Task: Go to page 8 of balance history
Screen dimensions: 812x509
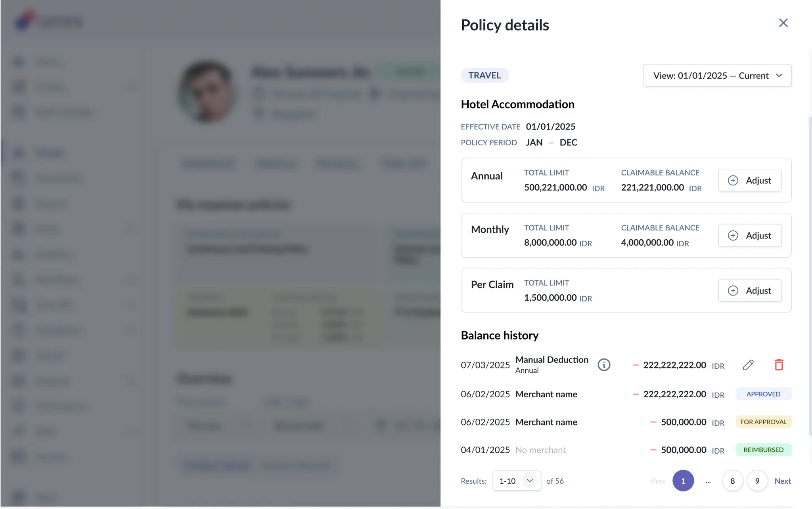Action: [x=732, y=481]
